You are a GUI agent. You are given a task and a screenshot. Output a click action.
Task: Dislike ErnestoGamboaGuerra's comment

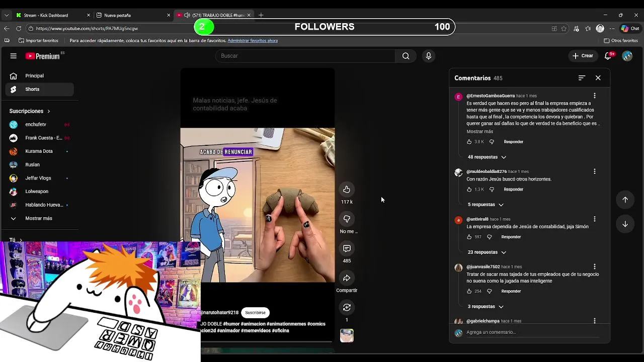492,142
